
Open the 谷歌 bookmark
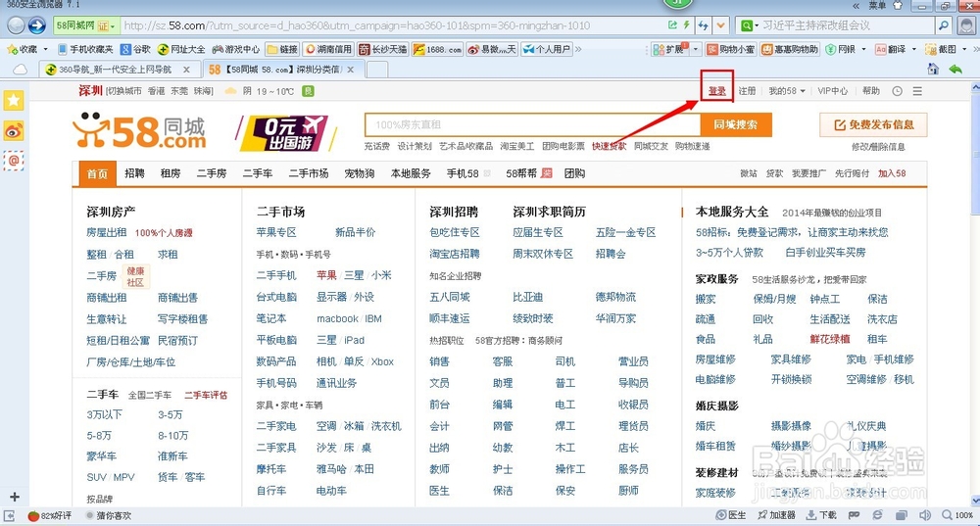pyautogui.click(x=135, y=49)
